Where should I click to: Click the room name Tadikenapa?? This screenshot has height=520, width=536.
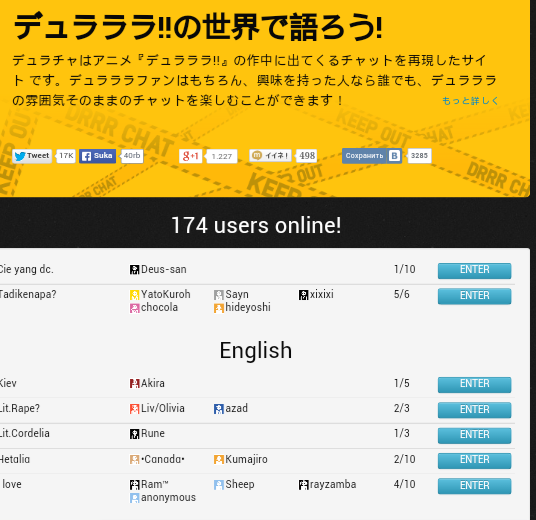tap(28, 294)
